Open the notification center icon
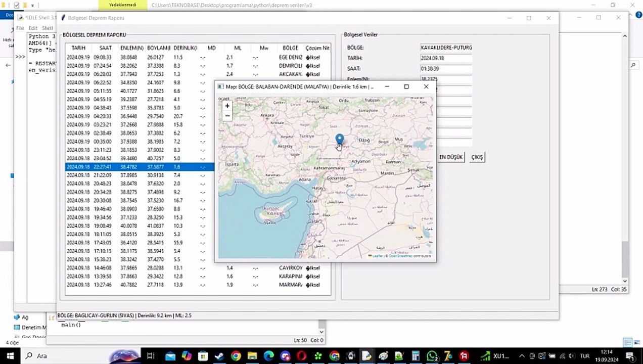Viewport: 643px width, 364px height. [630, 356]
